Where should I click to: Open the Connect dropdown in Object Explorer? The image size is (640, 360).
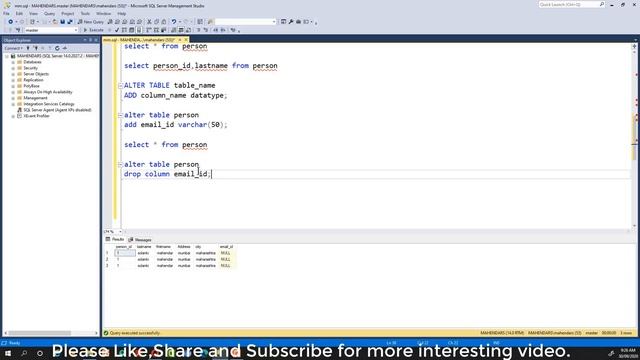tap(13, 48)
